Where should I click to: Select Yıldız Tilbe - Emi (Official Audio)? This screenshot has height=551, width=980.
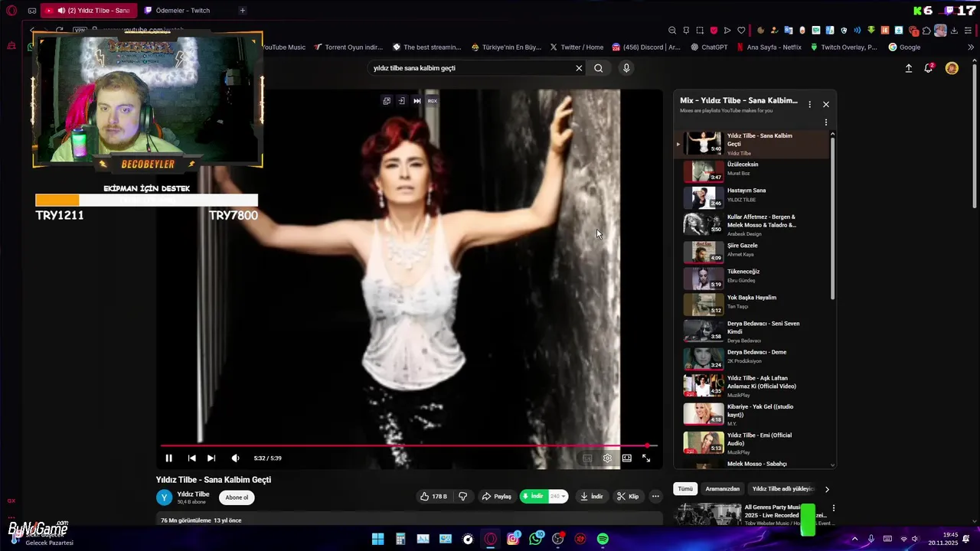pos(752,442)
